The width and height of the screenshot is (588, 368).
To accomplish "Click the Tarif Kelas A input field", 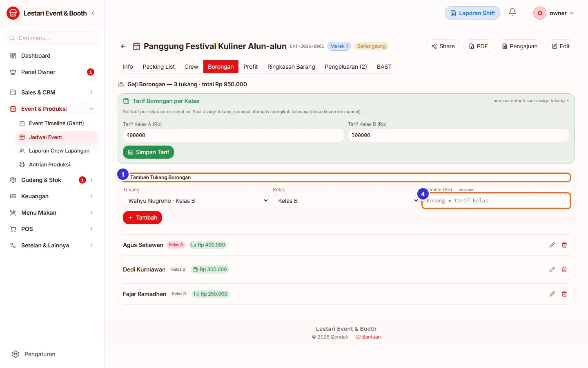I will 234,135.
